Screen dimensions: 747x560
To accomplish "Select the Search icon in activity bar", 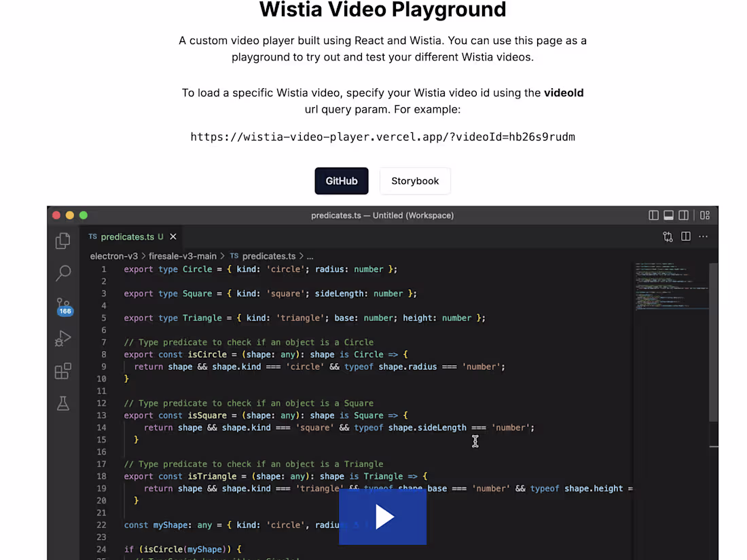I will click(62, 273).
